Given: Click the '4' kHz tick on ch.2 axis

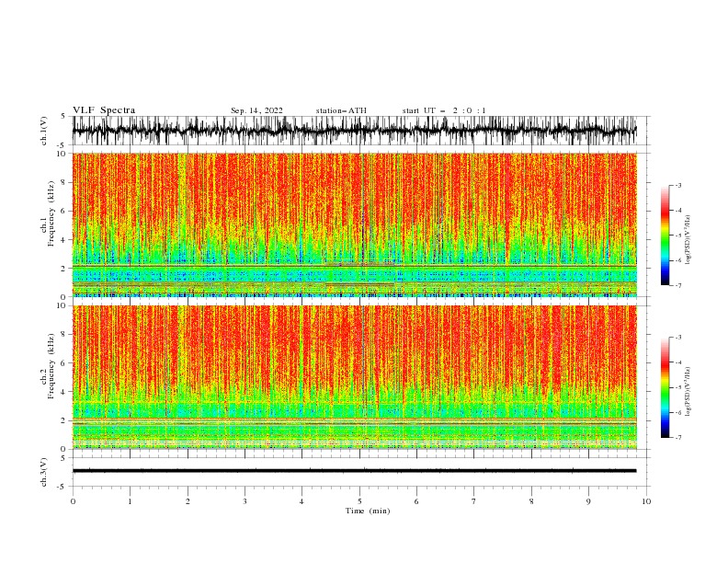Looking at the screenshot, I should point(64,392).
